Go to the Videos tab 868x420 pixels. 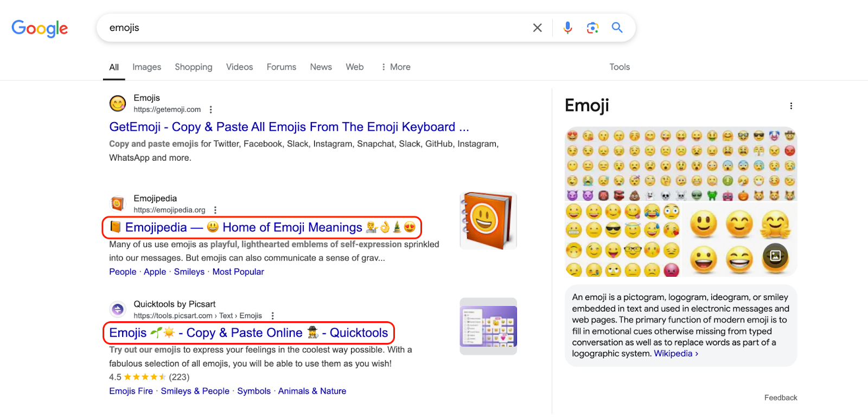click(x=239, y=67)
